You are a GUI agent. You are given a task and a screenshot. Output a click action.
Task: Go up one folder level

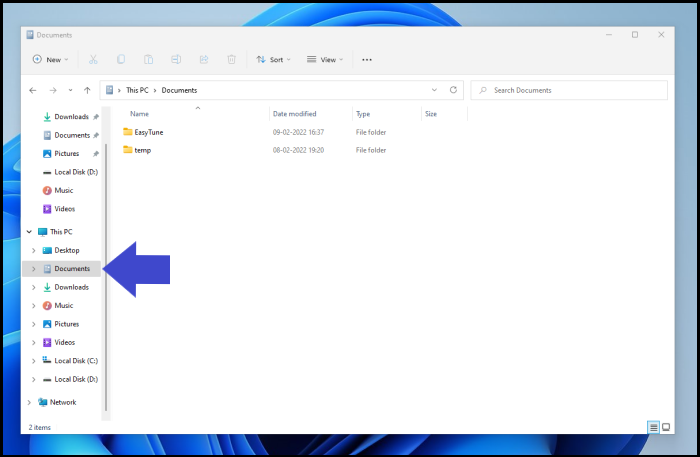click(x=88, y=90)
